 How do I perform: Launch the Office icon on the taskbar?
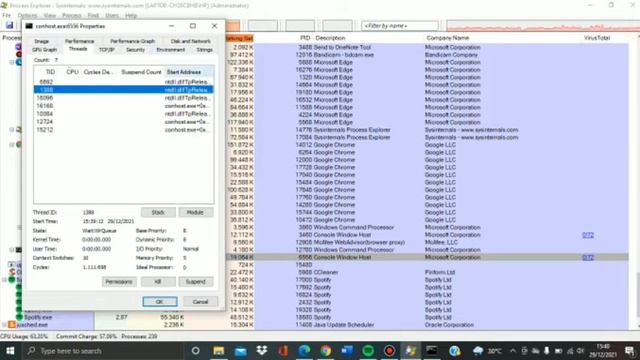283,351
